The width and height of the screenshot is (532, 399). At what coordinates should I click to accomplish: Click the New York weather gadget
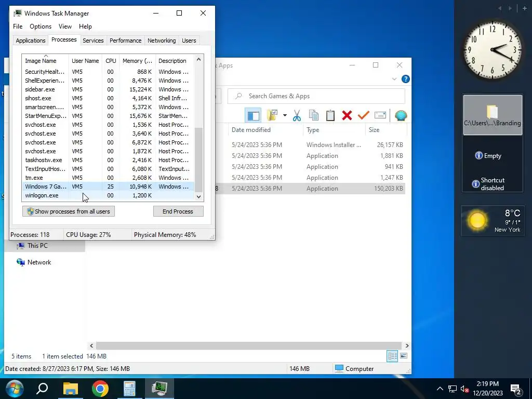493,220
